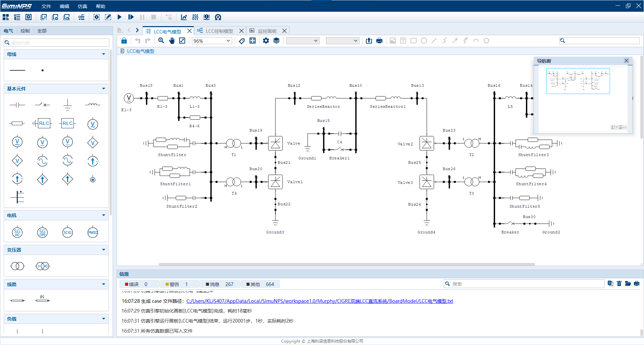The width and height of the screenshot is (644, 345).
Task: Print the canvas with printer icon
Action: (379, 41)
